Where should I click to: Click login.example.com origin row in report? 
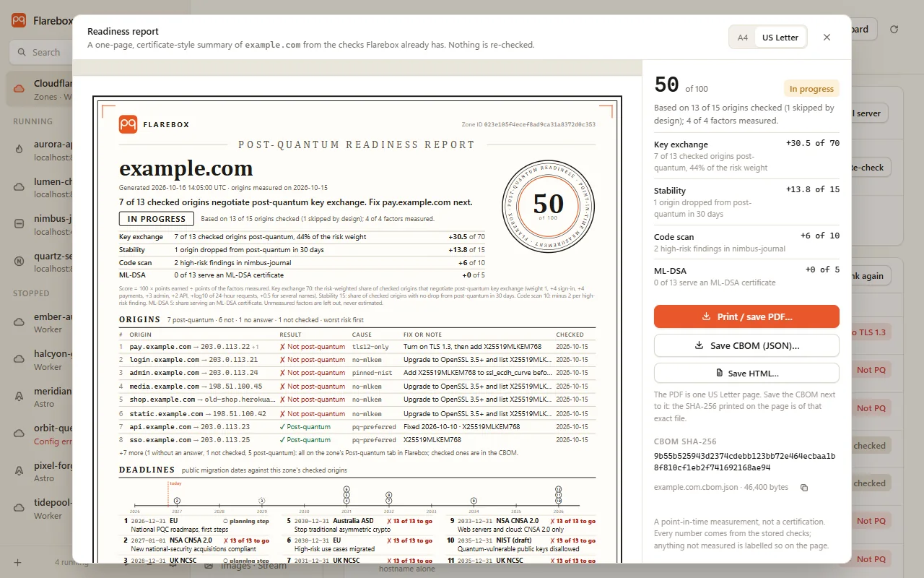(357, 360)
